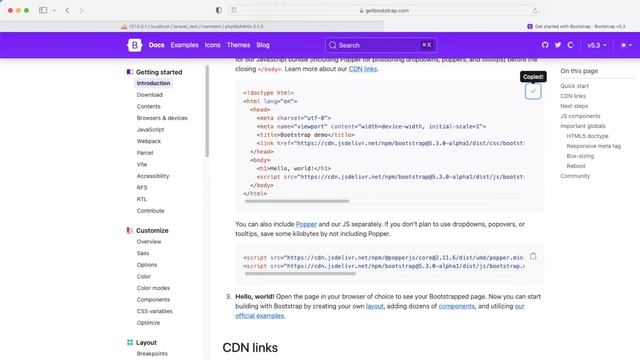Select Breakpoints under Layout
Screen dimensions: 640x360
[152, 353]
